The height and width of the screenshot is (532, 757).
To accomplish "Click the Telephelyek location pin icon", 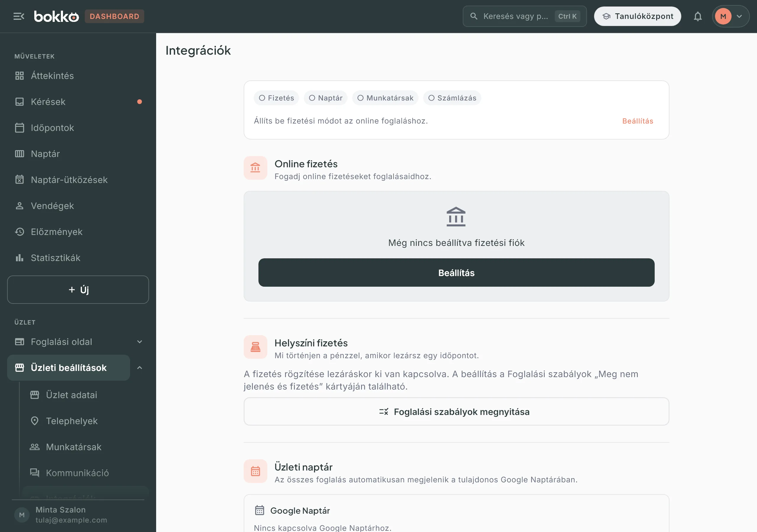I will click(x=35, y=421).
